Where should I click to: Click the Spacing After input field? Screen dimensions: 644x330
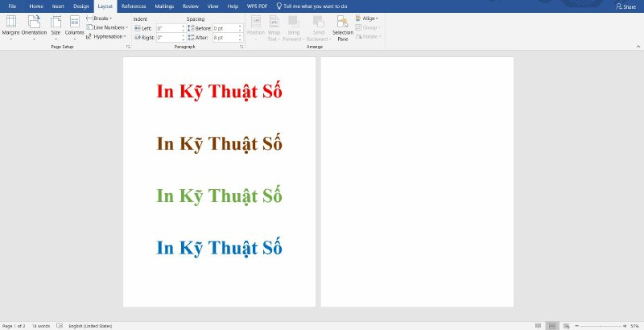(x=225, y=37)
